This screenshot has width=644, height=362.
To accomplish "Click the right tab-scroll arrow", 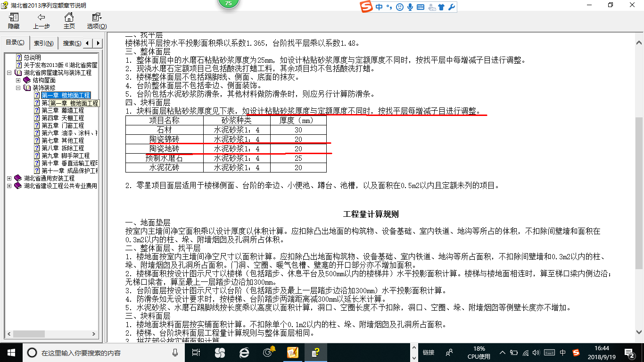I will pos(98,43).
